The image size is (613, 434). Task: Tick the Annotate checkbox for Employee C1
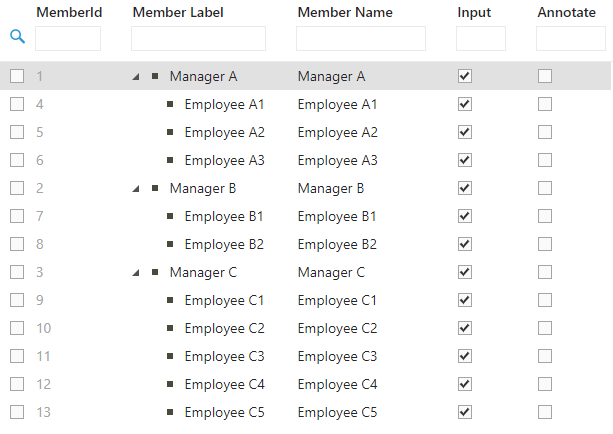(x=545, y=300)
